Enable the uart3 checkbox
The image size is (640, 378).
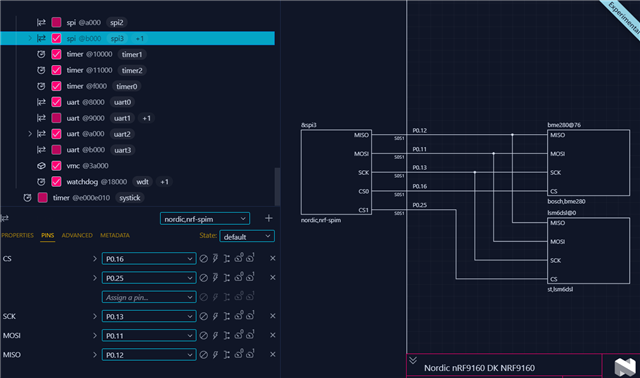click(x=56, y=150)
